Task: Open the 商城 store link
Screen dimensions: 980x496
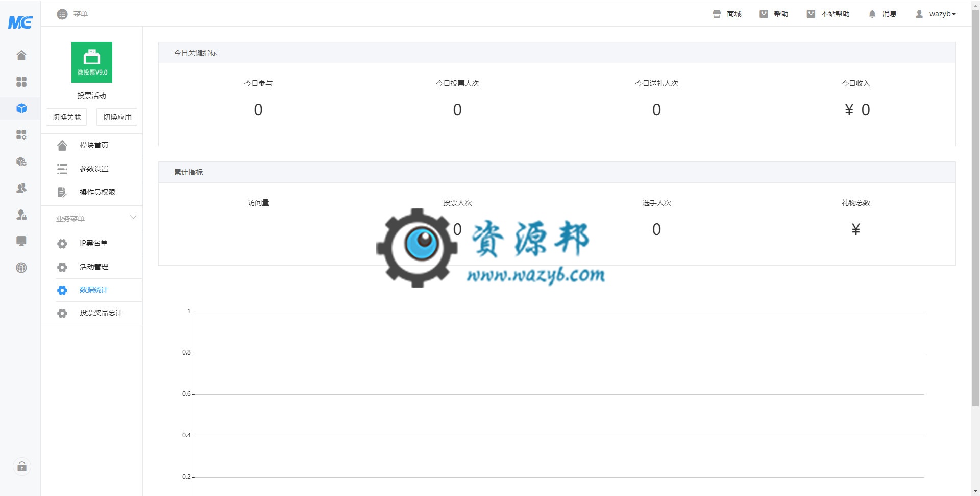Action: tap(727, 14)
